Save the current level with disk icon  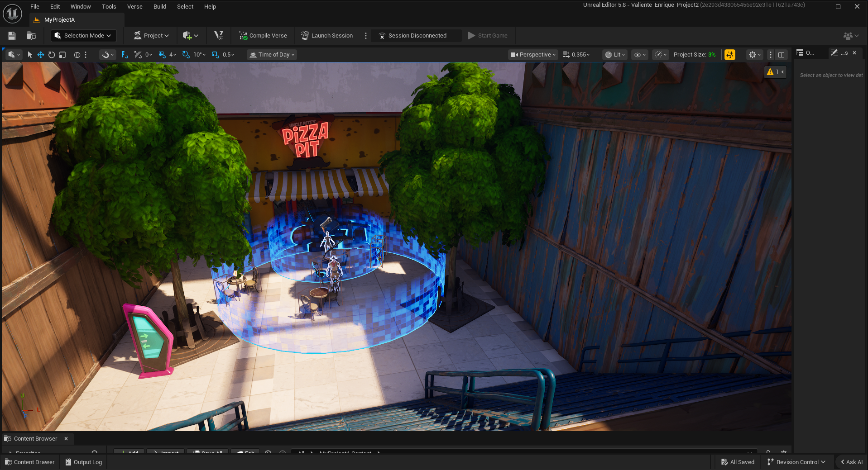tap(12, 36)
